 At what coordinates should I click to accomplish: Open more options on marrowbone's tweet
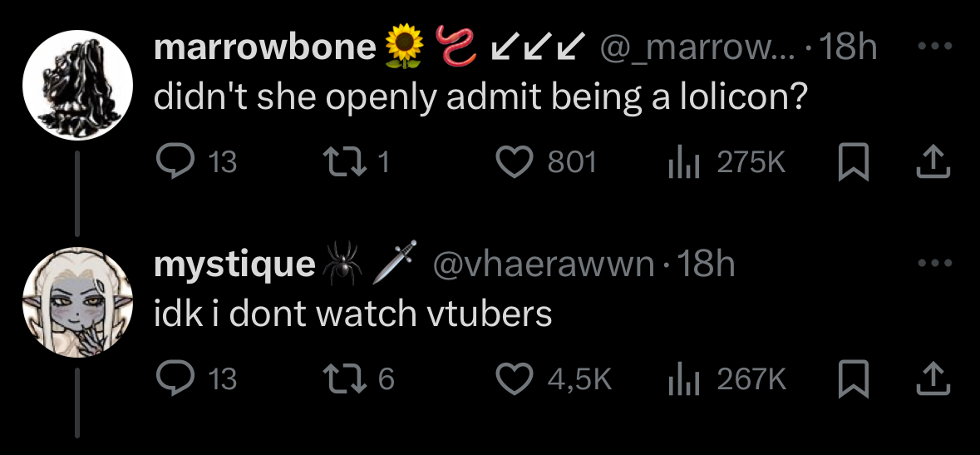[x=933, y=46]
